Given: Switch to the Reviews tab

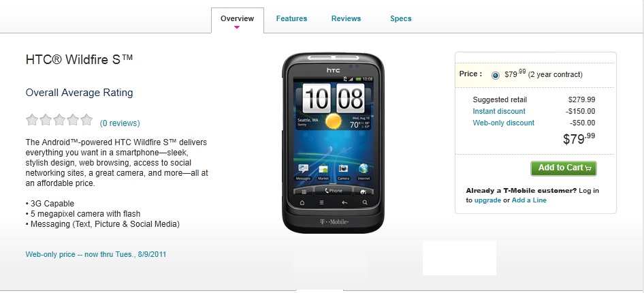Looking at the screenshot, I should (x=346, y=18).
